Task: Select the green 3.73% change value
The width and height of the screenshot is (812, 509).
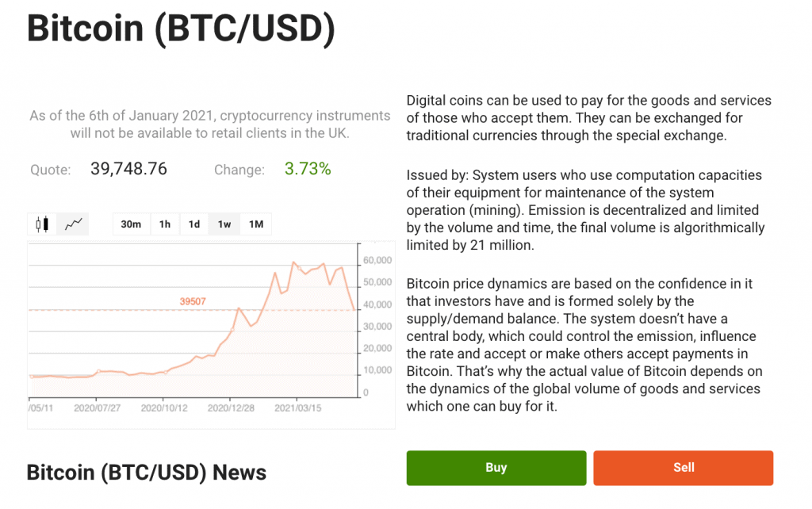Action: click(x=307, y=168)
